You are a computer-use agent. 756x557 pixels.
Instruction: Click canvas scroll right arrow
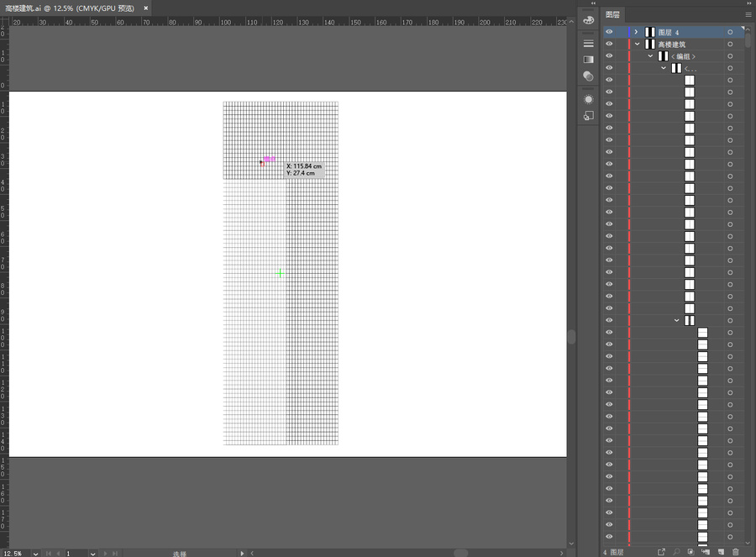tap(561, 553)
